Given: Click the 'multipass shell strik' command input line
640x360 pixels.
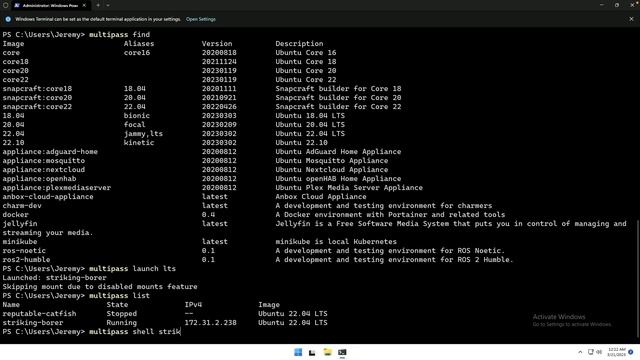Looking at the screenshot, I should tap(92, 332).
